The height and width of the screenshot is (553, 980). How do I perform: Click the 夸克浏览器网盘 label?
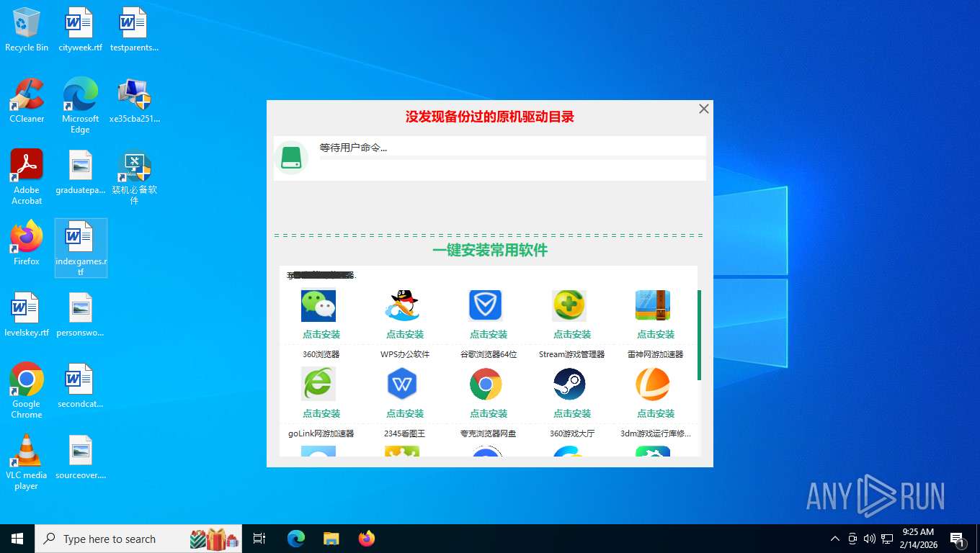pos(489,433)
